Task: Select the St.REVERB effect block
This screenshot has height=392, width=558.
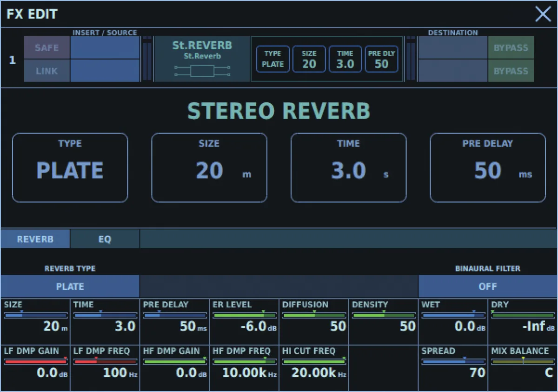Action: pyautogui.click(x=202, y=59)
